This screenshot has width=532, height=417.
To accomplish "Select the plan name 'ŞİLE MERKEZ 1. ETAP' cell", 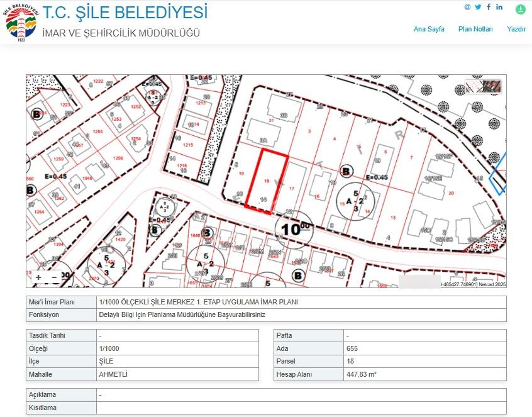I will pyautogui.click(x=301, y=302).
